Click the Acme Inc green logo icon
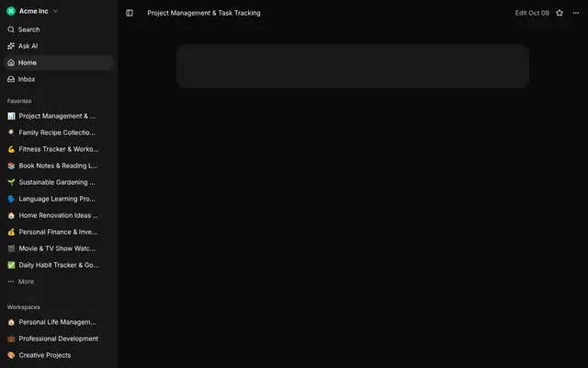 point(11,11)
